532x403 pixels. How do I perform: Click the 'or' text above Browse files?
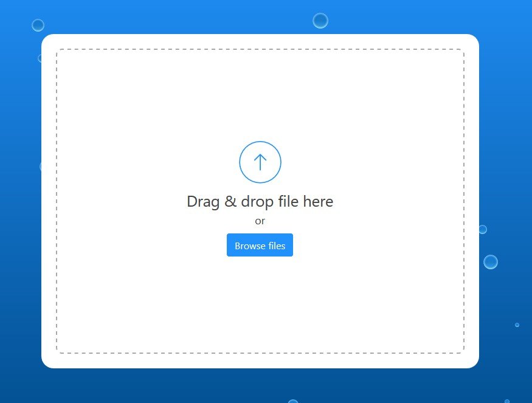[260, 221]
